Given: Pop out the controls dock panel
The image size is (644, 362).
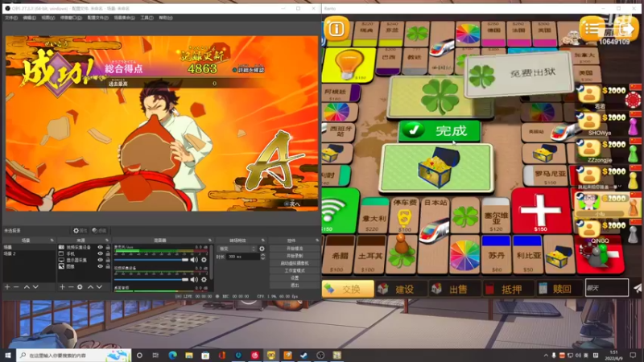Looking at the screenshot, I should 317,240.
